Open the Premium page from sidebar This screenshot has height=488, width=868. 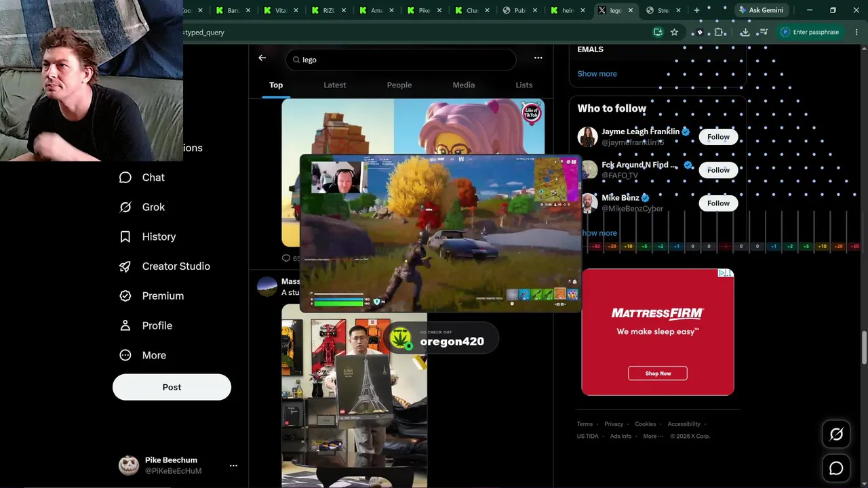(151, 296)
